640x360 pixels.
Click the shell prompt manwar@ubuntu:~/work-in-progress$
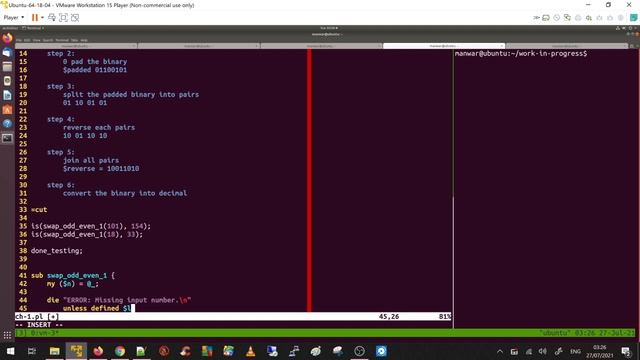click(521, 53)
